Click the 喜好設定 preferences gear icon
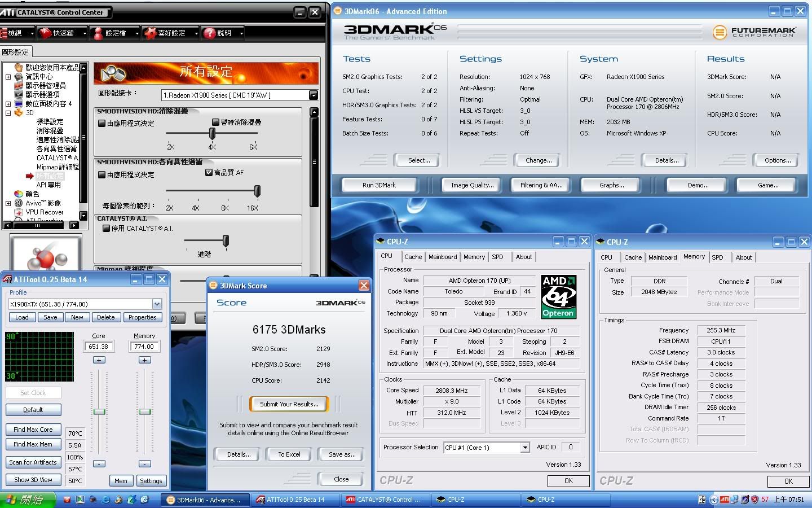Screen dimensions: 812x508 pyautogui.click(x=150, y=33)
